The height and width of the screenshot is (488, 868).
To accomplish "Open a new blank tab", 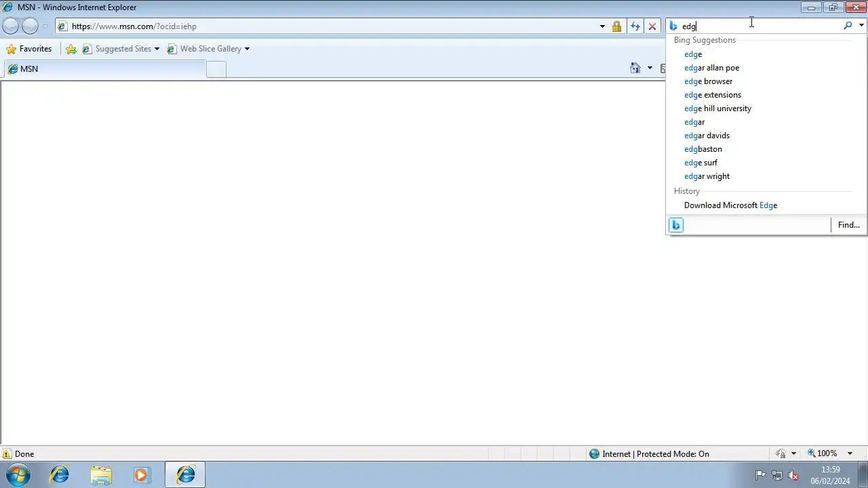I will [216, 69].
